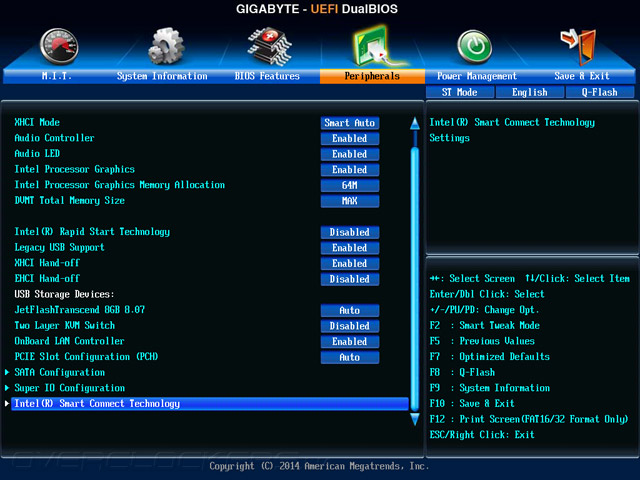Expand Super IO Configuration submenu
Viewport: 640px width, 480px height.
pos(69,388)
